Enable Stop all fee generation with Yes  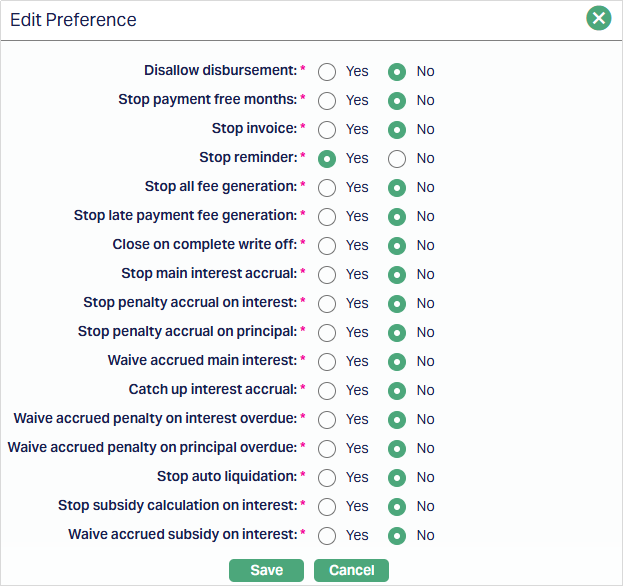[x=327, y=187]
